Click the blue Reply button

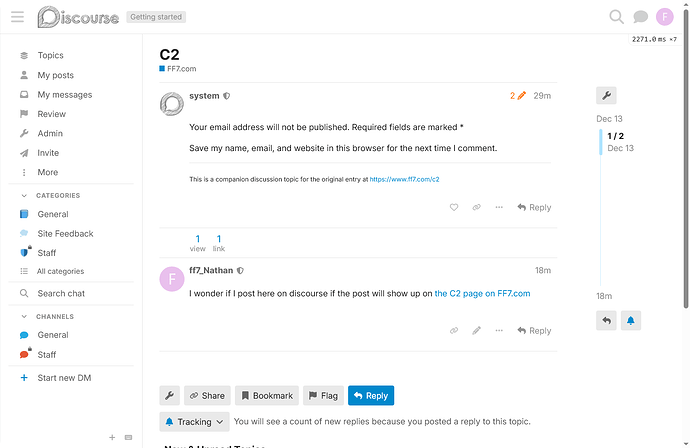click(371, 396)
